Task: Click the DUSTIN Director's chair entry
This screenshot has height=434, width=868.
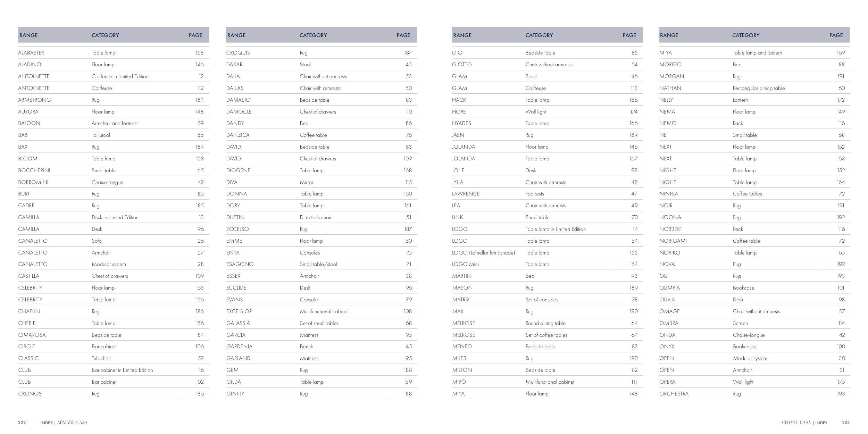Action: 235,217
